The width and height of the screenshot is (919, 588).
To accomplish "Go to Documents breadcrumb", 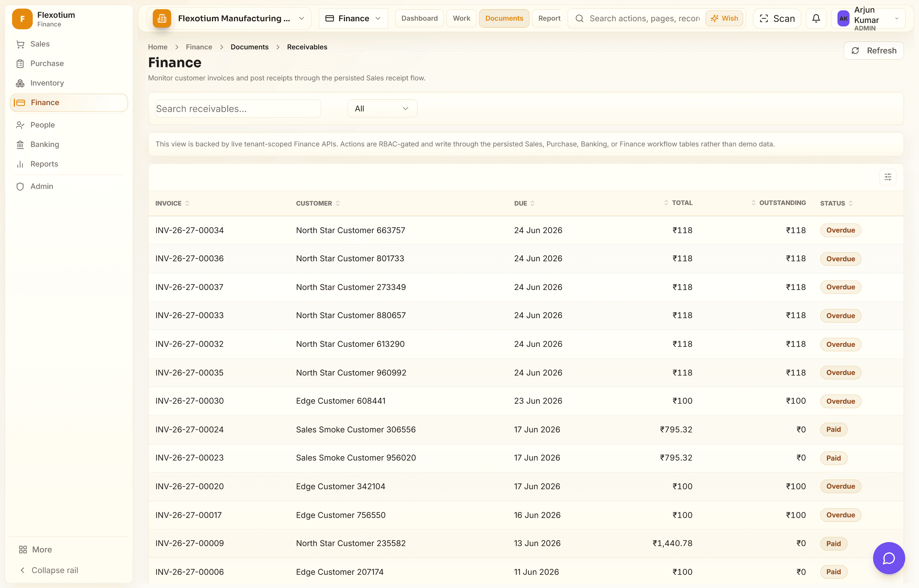I will [x=249, y=47].
